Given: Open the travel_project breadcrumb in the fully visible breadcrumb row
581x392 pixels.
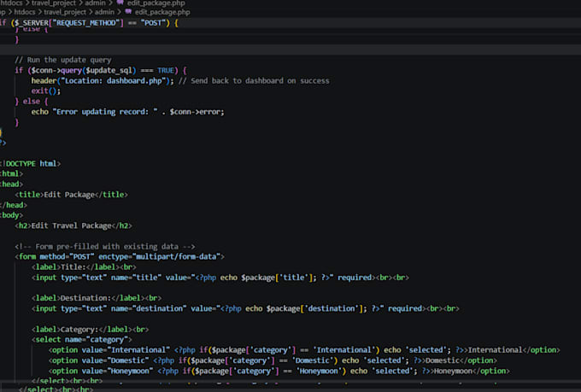Looking at the screenshot, I should [65, 12].
